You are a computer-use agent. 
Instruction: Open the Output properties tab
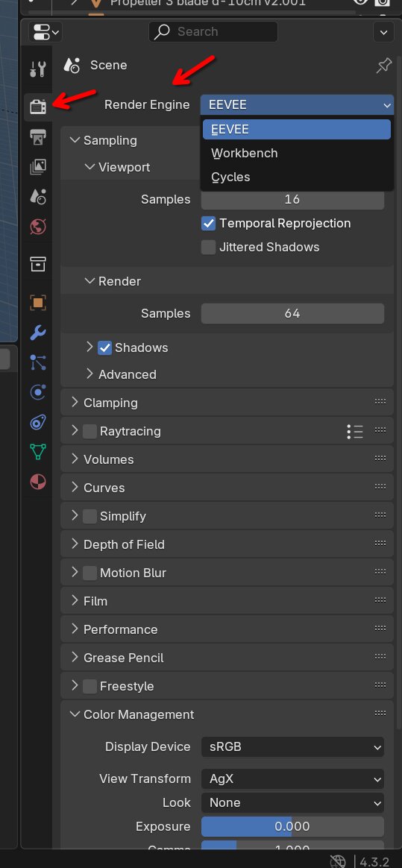pos(37,136)
